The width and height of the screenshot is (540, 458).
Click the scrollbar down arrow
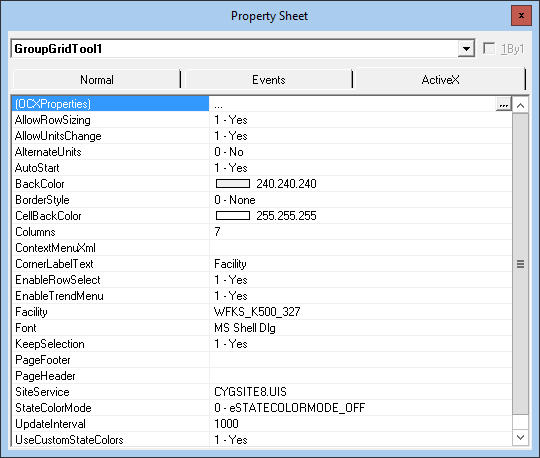(x=520, y=437)
